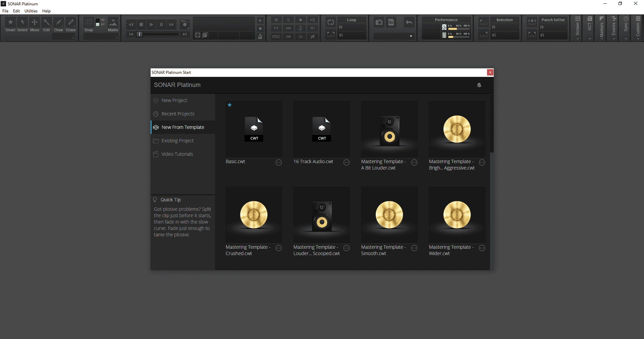Open Existing Project section
The image size is (644, 339).
183,141
